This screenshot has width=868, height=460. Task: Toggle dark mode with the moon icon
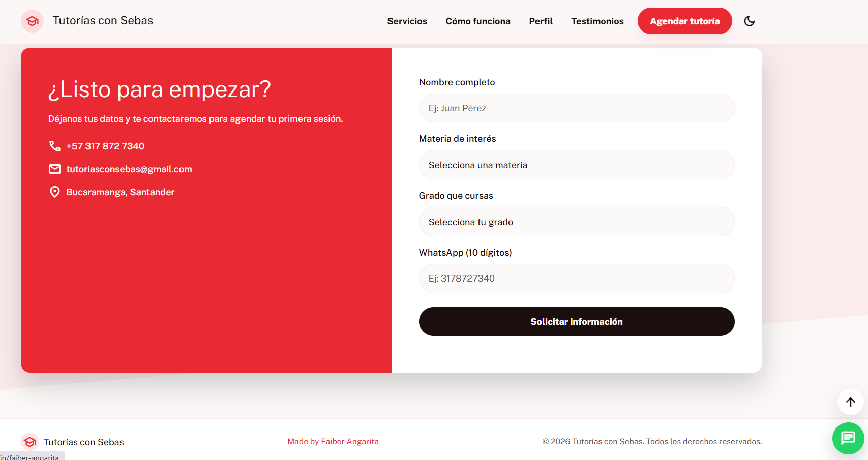pyautogui.click(x=749, y=21)
